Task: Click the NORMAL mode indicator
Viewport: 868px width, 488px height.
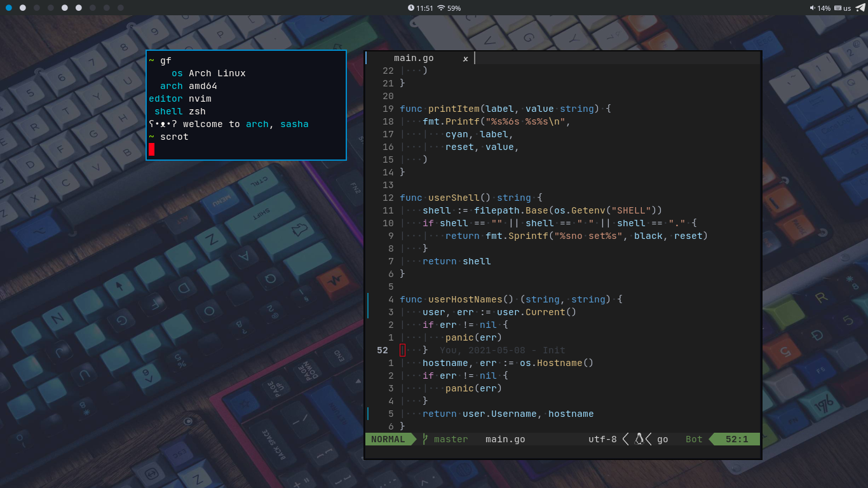Action: point(388,439)
